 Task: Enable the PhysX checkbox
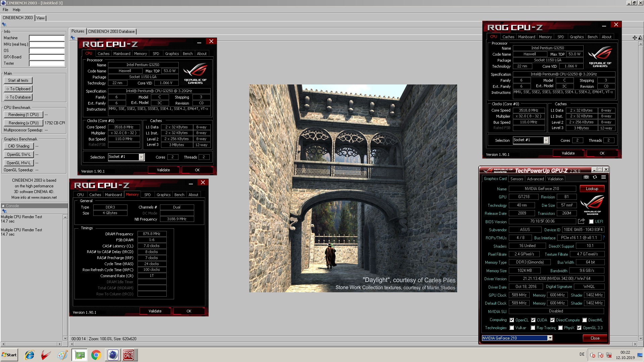coord(560,328)
